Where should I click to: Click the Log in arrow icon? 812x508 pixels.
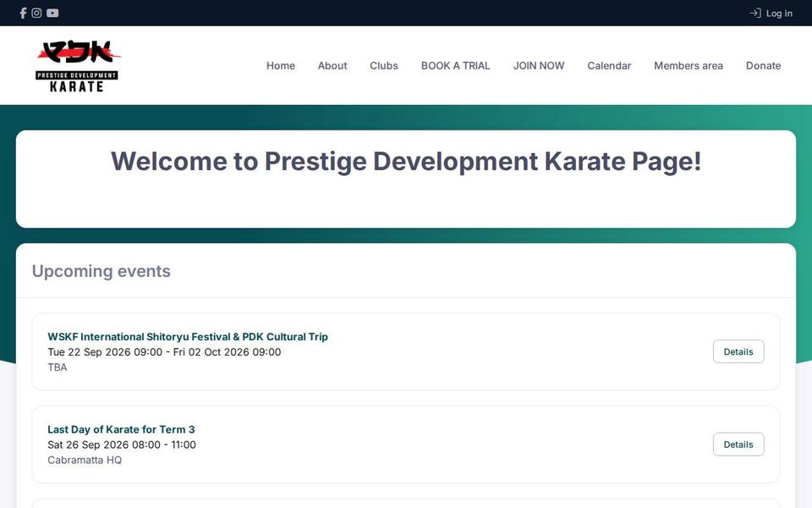755,13
